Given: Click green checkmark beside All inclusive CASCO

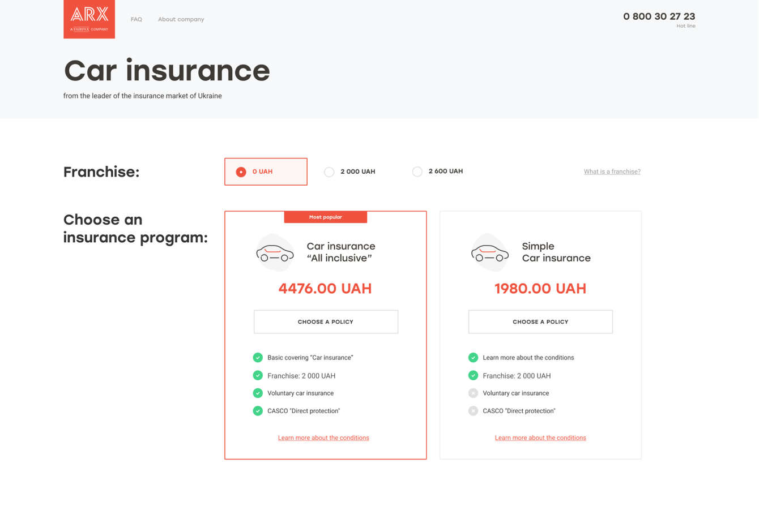Looking at the screenshot, I should 258,411.
